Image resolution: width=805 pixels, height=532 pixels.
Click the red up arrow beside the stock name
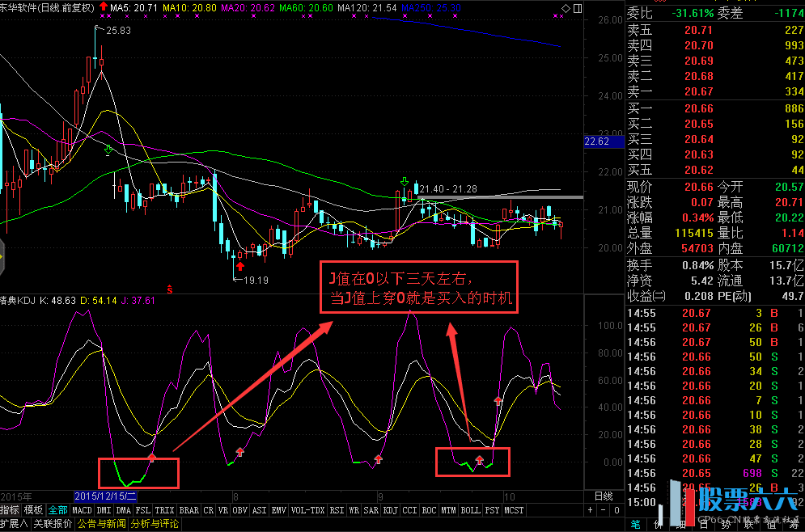(103, 6)
